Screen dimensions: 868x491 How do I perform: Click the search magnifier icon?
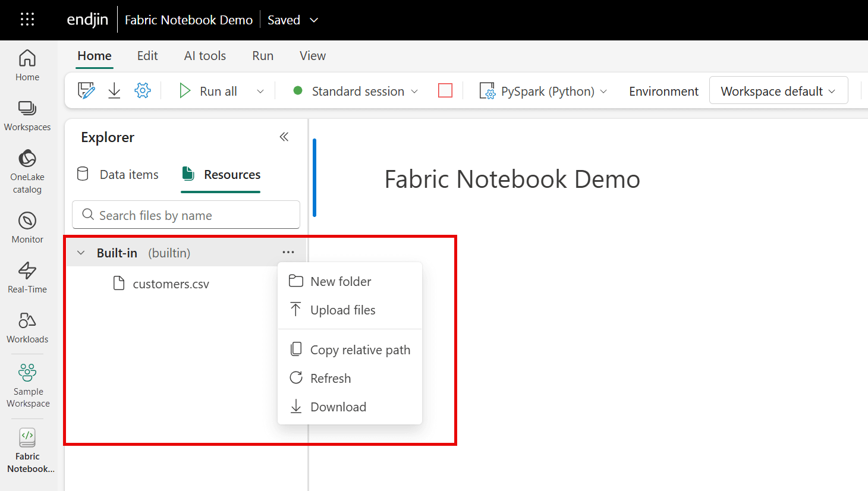click(88, 215)
